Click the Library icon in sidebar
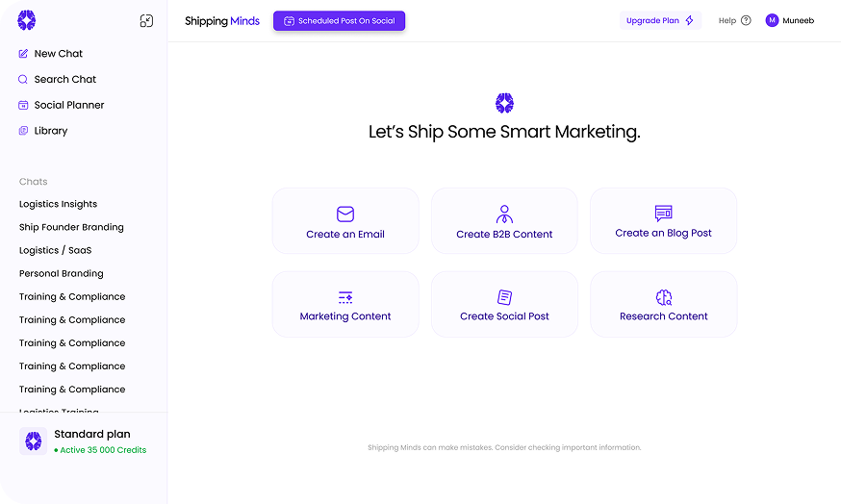This screenshot has height=504, width=841. click(23, 131)
